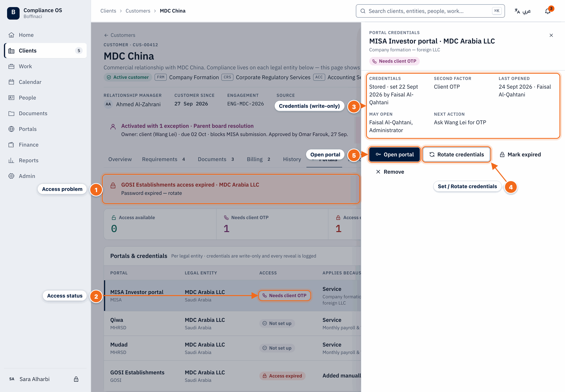Open the GOSI Establishments access expired alert
This screenshot has width=565, height=392.
(231, 189)
